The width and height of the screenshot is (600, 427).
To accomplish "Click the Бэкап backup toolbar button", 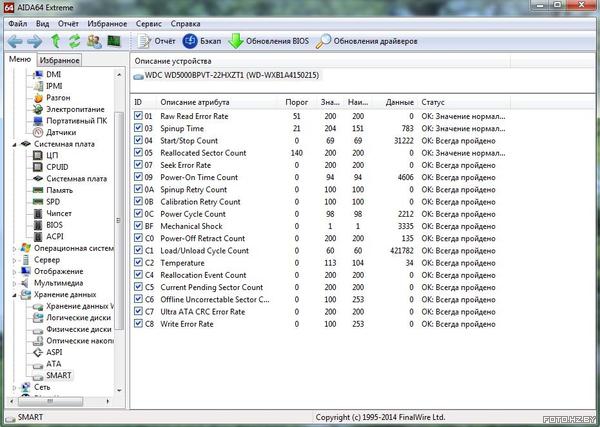I will [x=202, y=41].
